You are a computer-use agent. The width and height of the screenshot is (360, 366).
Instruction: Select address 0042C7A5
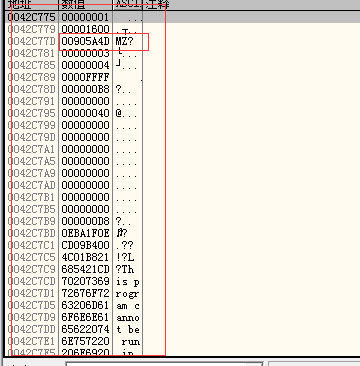tap(33, 161)
